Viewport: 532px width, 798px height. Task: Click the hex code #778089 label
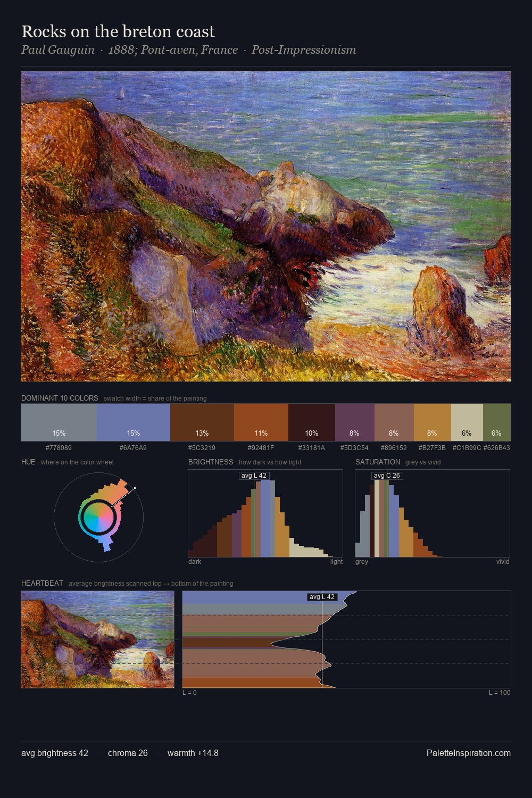(x=59, y=448)
